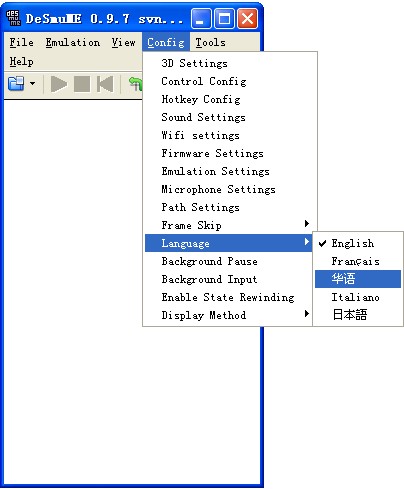Maximize the DeSmuME window

tap(224, 19)
